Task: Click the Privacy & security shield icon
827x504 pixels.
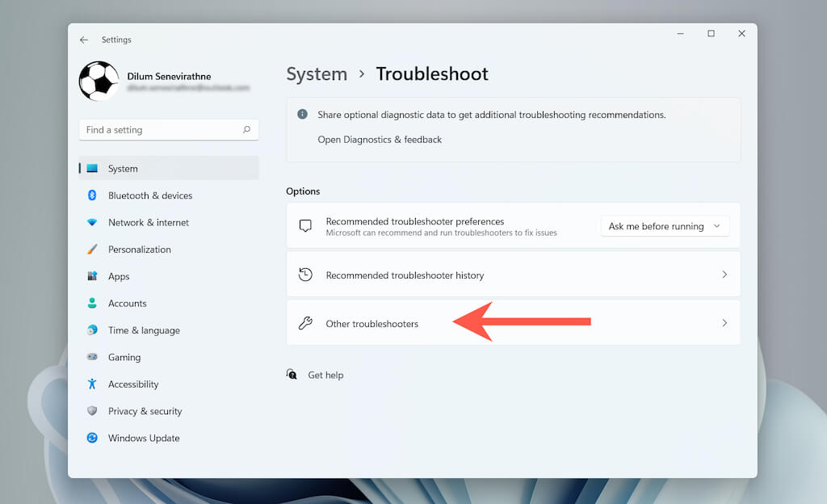Action: (x=92, y=411)
